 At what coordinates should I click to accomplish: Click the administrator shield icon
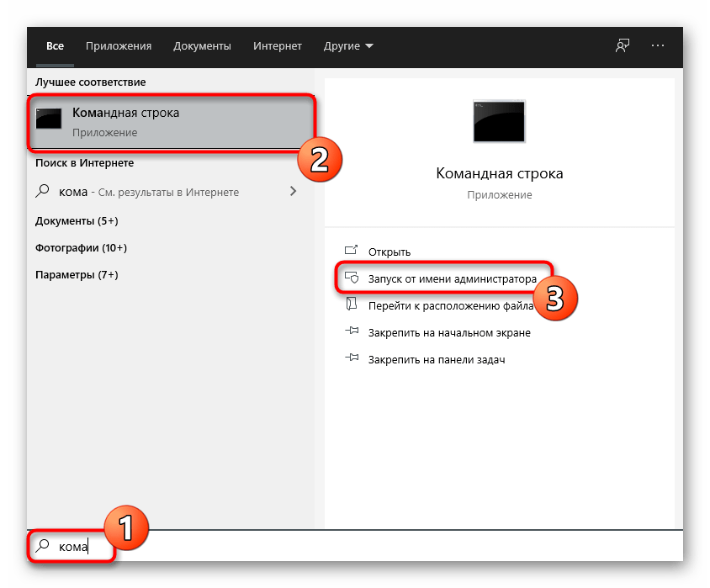(352, 278)
